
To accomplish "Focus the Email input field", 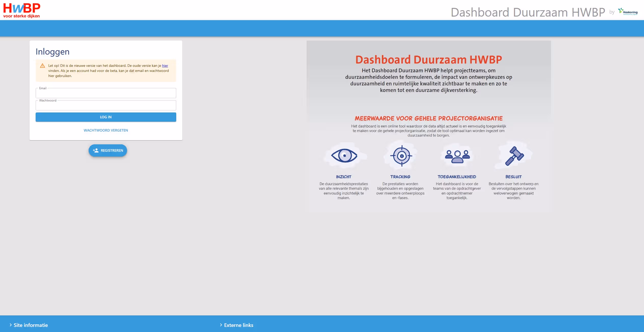I will pyautogui.click(x=106, y=93).
